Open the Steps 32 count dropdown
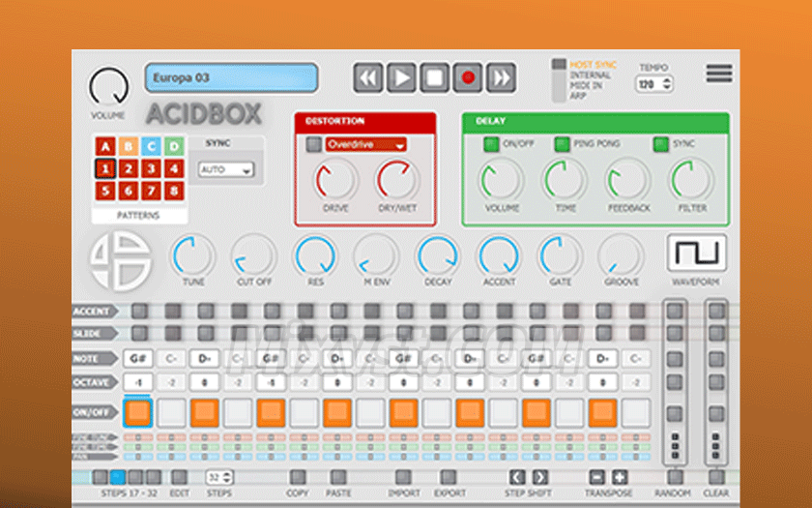The width and height of the screenshot is (812, 508). tap(219, 477)
